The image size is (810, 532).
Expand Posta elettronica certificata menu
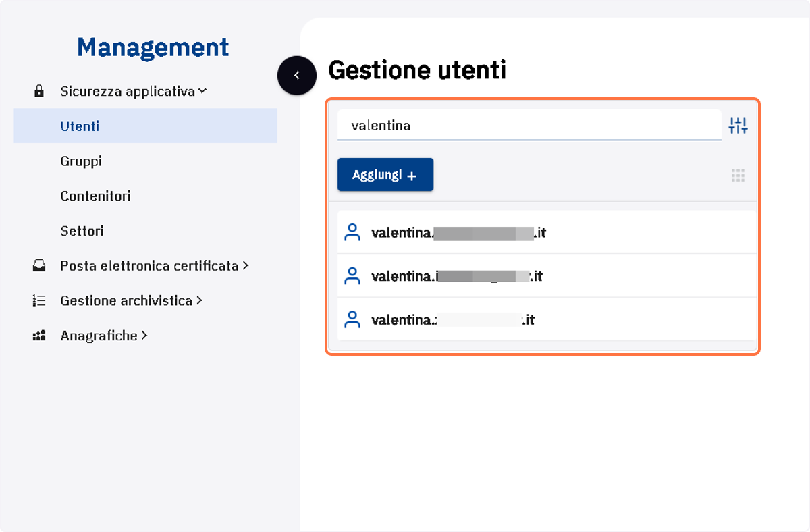point(155,266)
